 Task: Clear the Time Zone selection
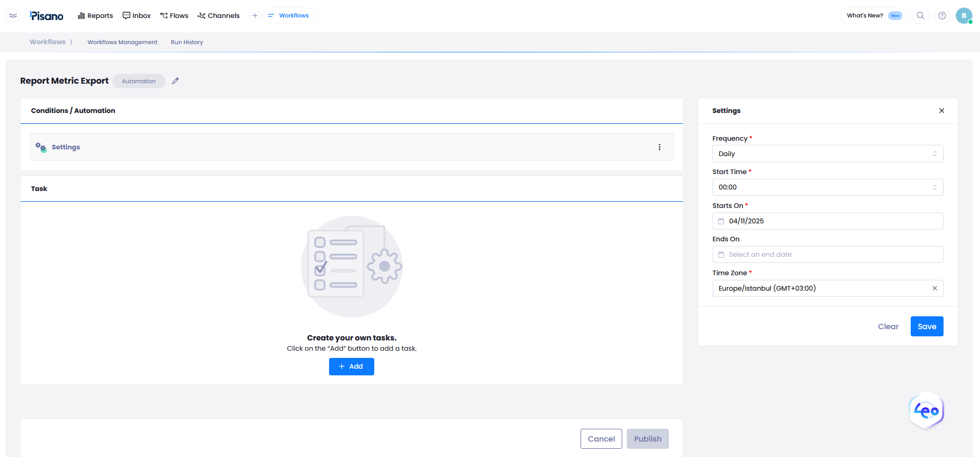pos(934,288)
